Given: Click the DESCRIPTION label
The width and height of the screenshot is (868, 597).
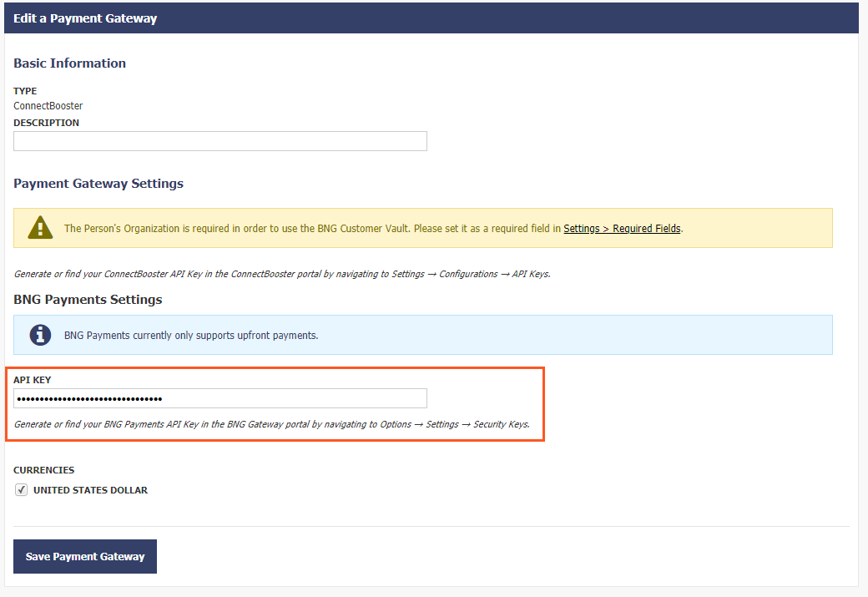Looking at the screenshot, I should [x=47, y=123].
